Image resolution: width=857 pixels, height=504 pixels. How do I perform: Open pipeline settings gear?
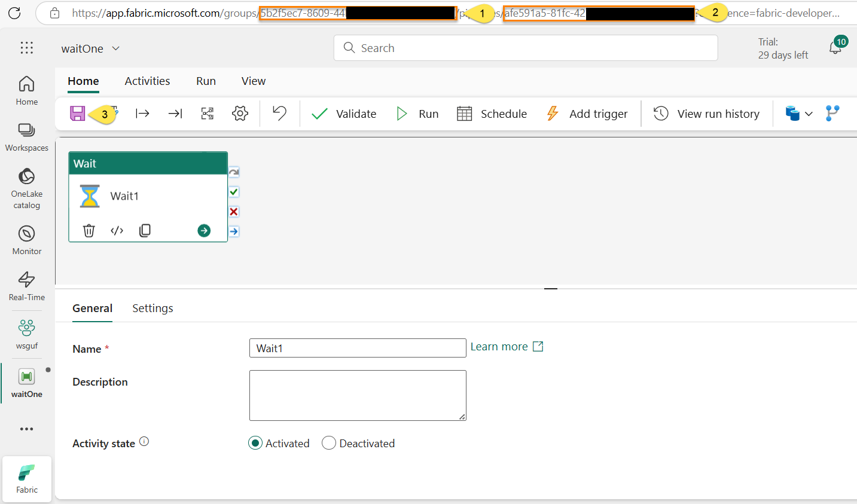click(240, 114)
